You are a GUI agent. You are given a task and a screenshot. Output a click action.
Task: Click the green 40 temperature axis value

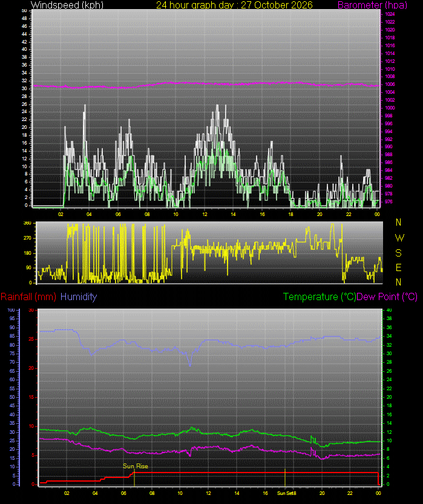click(x=389, y=310)
